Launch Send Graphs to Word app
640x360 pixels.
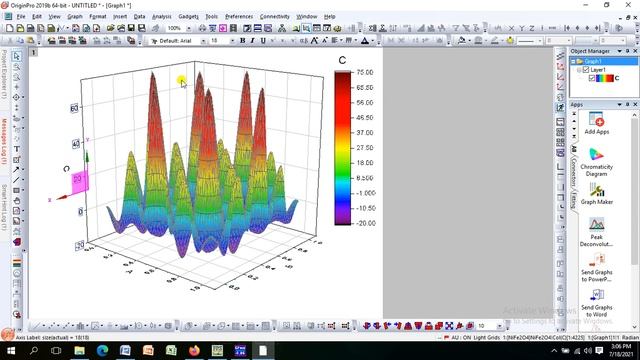(596, 303)
